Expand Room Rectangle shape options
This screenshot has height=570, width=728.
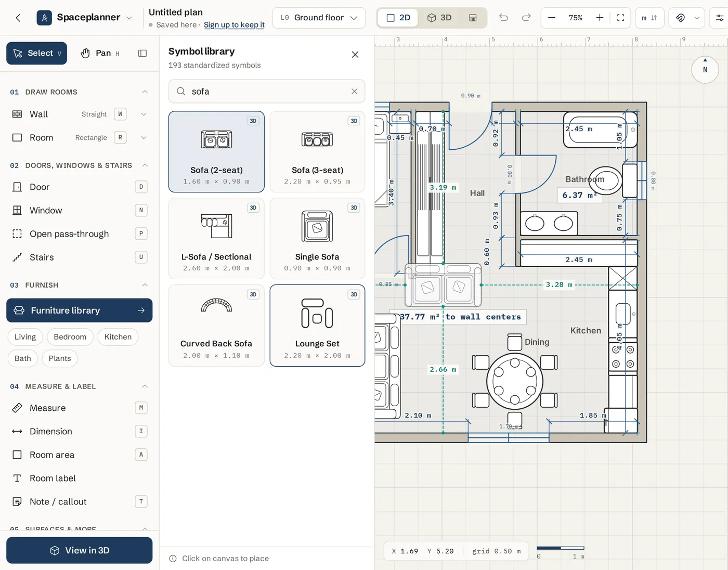(x=144, y=137)
